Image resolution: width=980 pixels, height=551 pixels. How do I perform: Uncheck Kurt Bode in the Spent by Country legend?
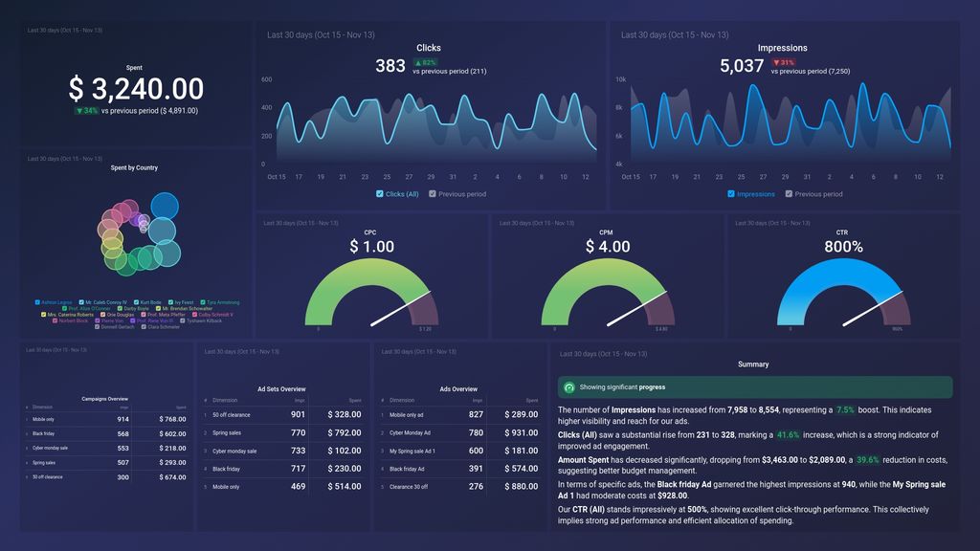coord(136,302)
